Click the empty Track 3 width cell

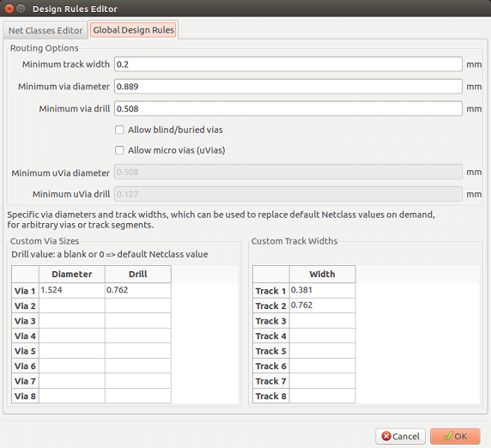pos(323,321)
